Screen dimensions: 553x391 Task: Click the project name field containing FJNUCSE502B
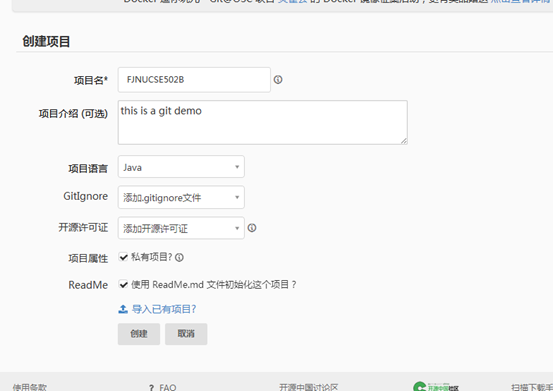click(x=194, y=80)
